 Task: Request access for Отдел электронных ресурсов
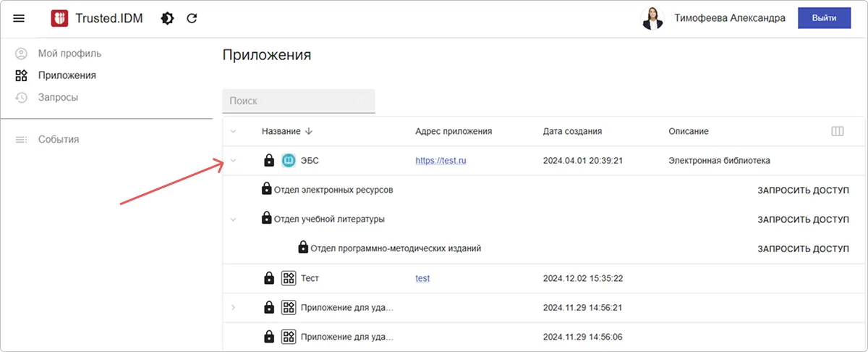pos(804,190)
